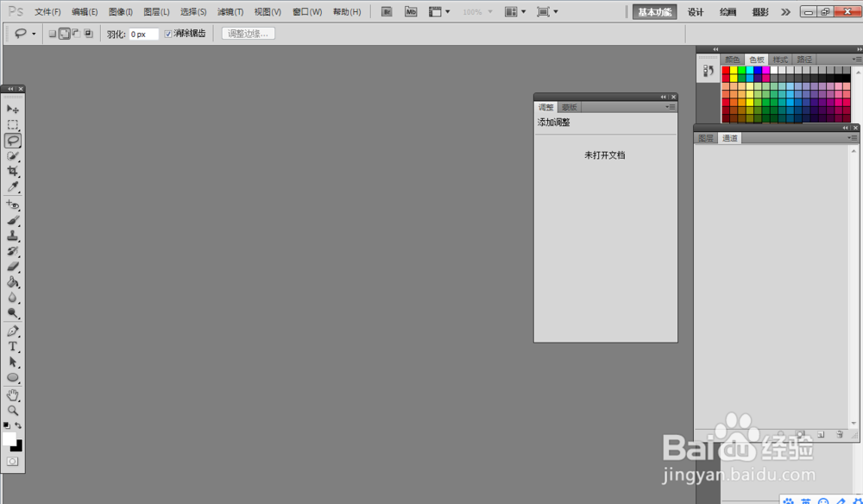Switch to the 图层 tab
This screenshot has width=863, height=504.
pos(706,138)
